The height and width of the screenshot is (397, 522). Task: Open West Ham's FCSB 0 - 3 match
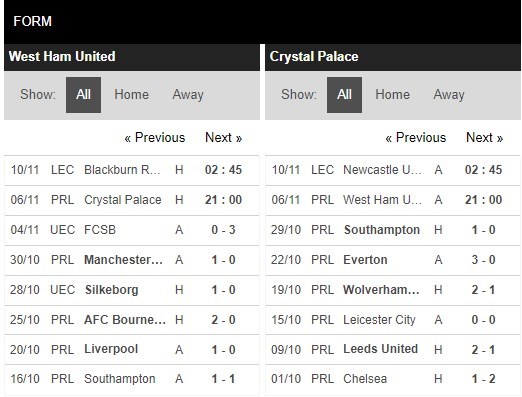coord(132,230)
